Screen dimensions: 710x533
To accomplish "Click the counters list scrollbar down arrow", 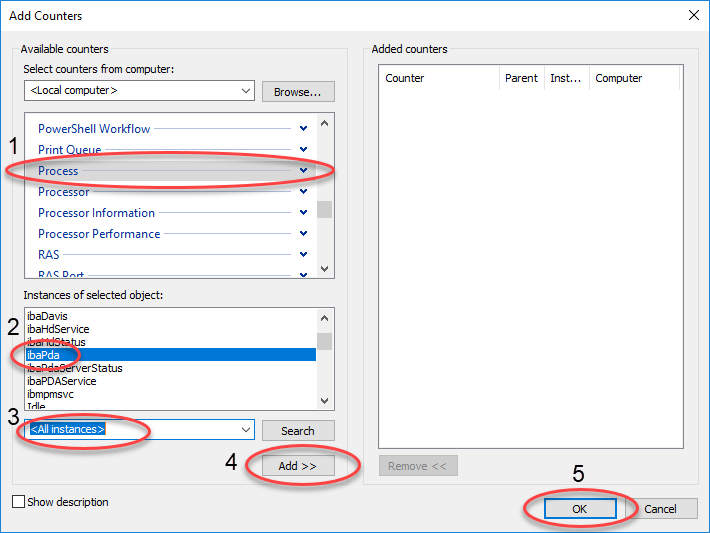I will coord(324,268).
